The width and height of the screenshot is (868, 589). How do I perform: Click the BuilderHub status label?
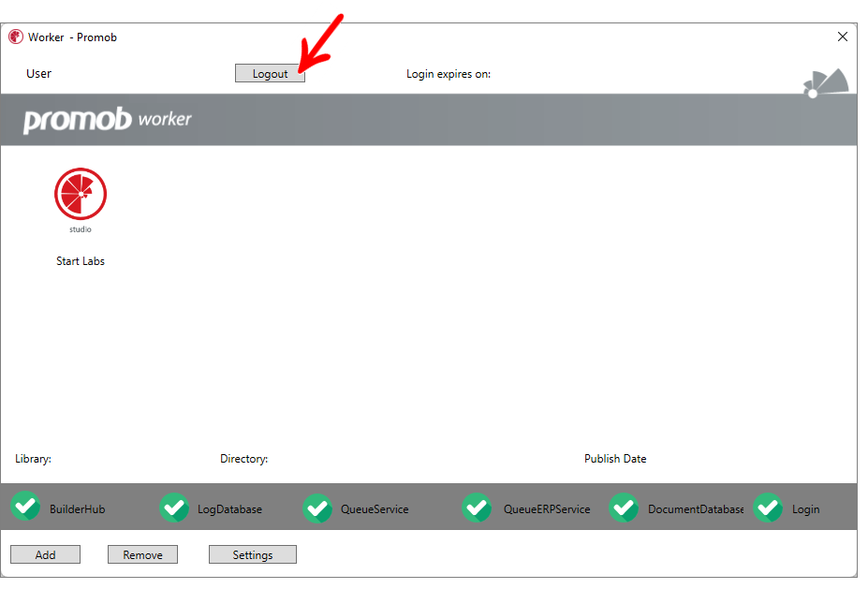[x=77, y=509]
